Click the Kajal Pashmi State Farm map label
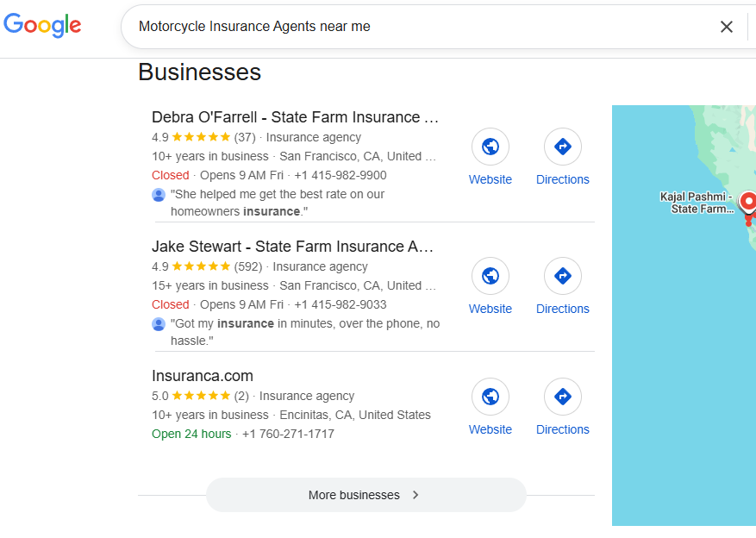 pyautogui.click(x=696, y=203)
